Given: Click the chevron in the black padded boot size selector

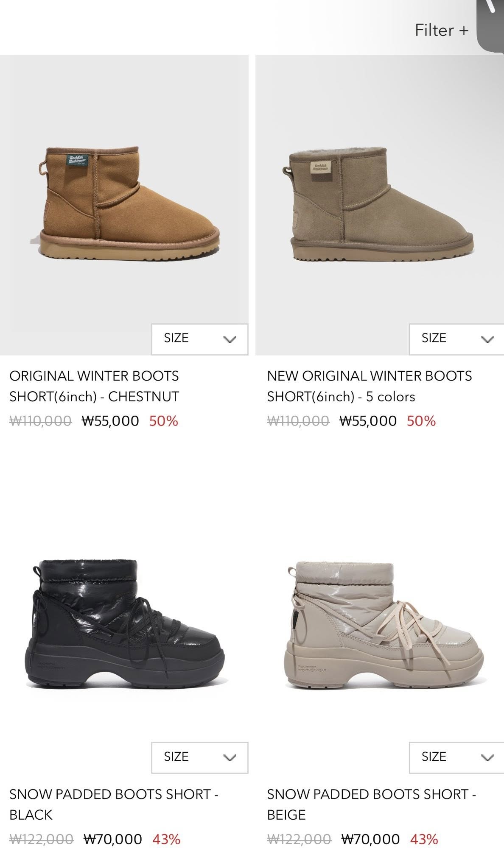Looking at the screenshot, I should (230, 758).
